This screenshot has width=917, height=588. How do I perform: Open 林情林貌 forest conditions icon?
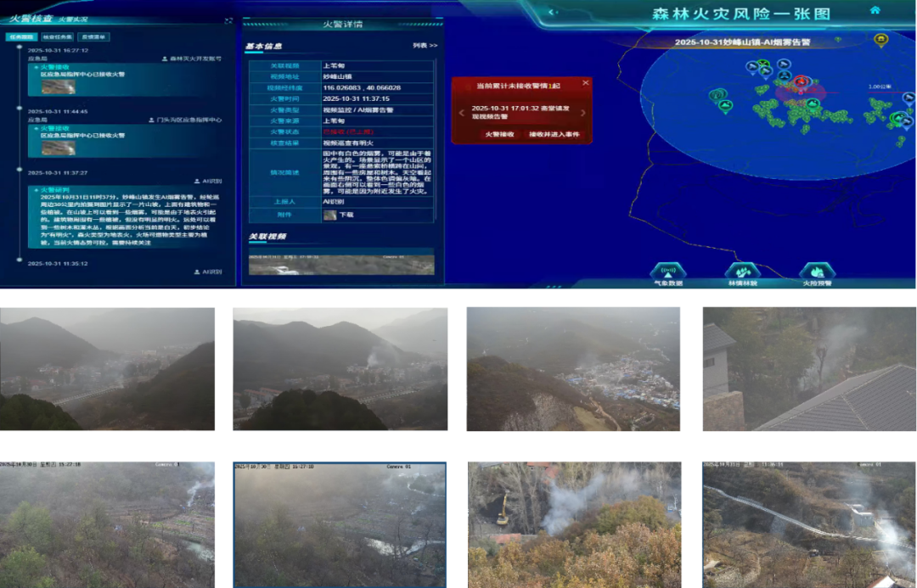coord(741,273)
